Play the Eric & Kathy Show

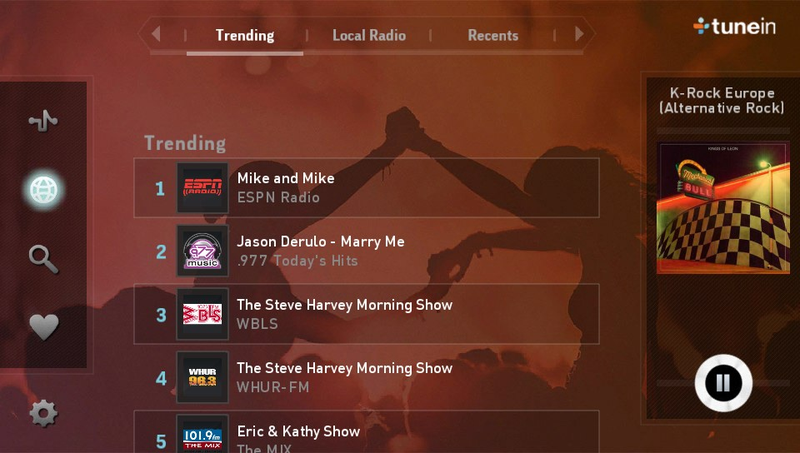click(x=366, y=432)
